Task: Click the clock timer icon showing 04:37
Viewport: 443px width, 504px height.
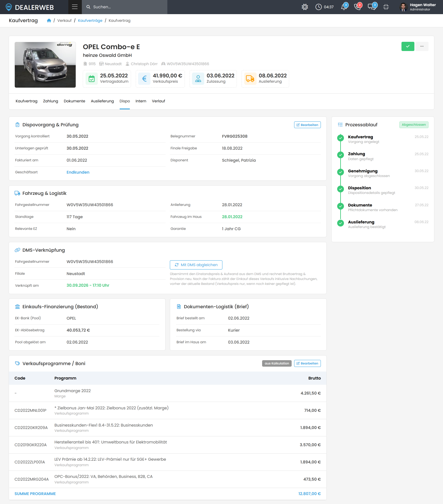Action: tap(318, 7)
